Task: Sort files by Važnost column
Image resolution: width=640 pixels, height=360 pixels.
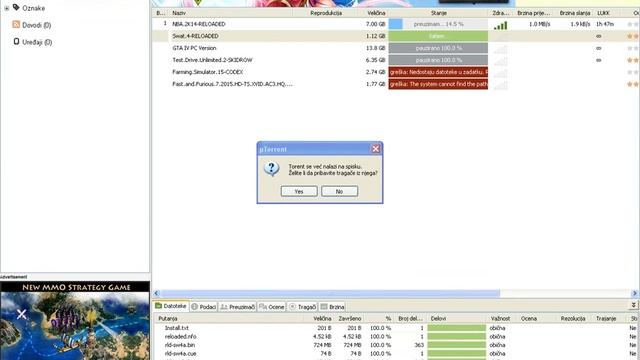Action: click(x=500, y=318)
